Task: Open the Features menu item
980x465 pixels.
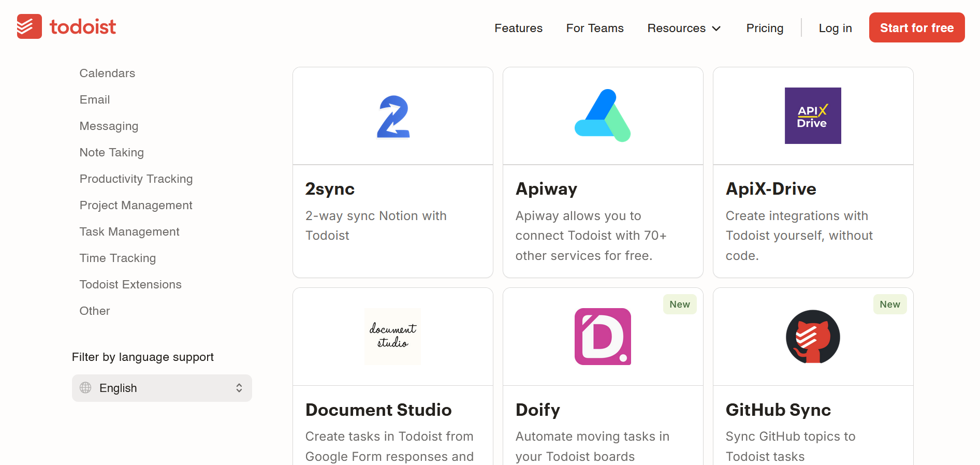Action: [518, 28]
